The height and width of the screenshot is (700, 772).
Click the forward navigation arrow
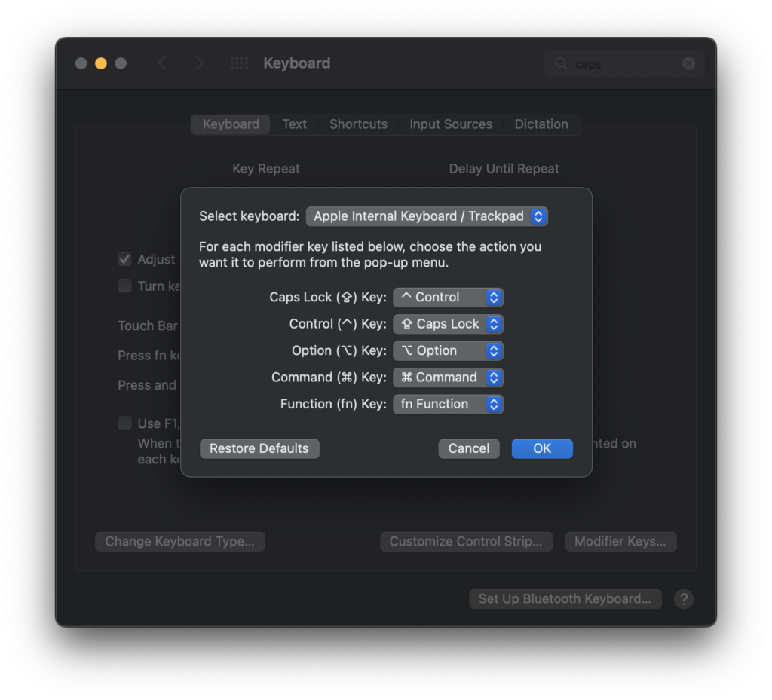click(198, 63)
